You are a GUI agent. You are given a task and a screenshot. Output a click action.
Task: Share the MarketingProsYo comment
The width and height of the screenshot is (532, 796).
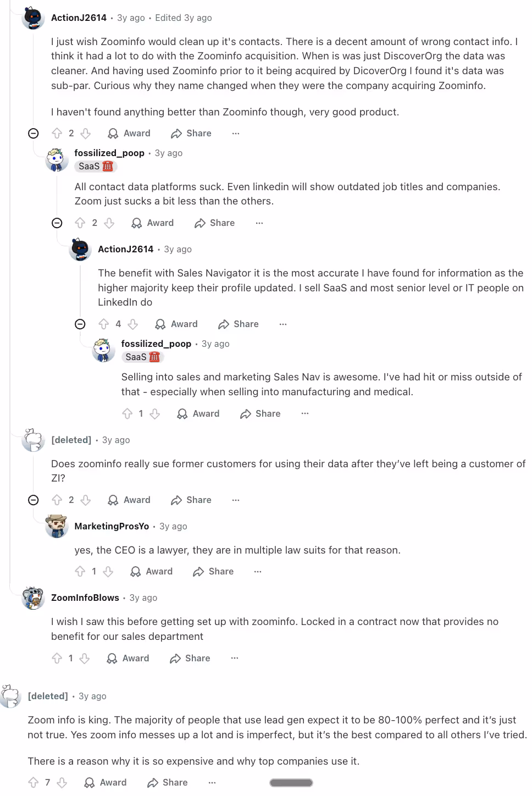(x=212, y=571)
